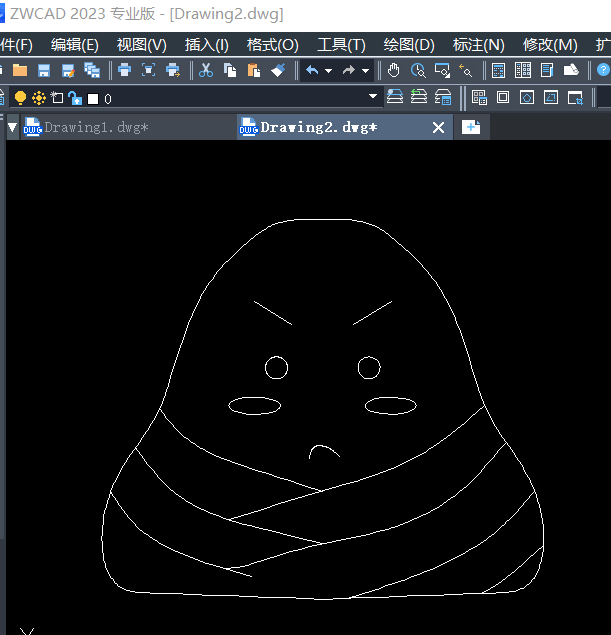Activate the Realtime Zoom tool
Image resolution: width=611 pixels, height=635 pixels.
(x=418, y=70)
